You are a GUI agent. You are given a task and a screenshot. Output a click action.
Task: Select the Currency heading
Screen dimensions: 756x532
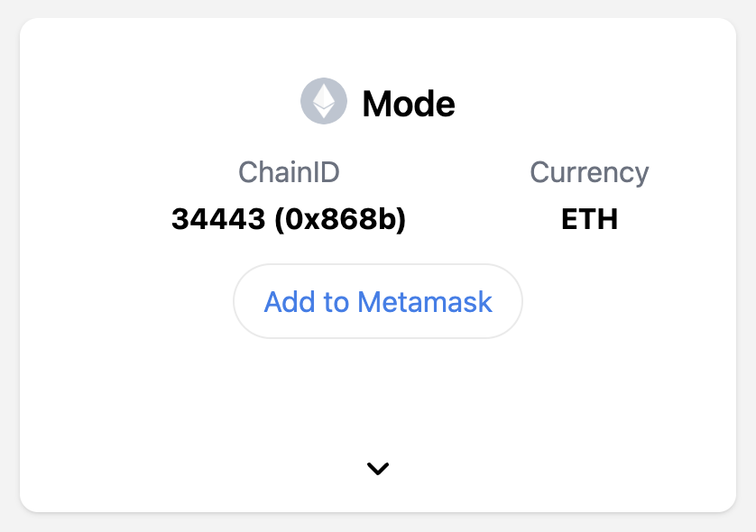coord(590,172)
